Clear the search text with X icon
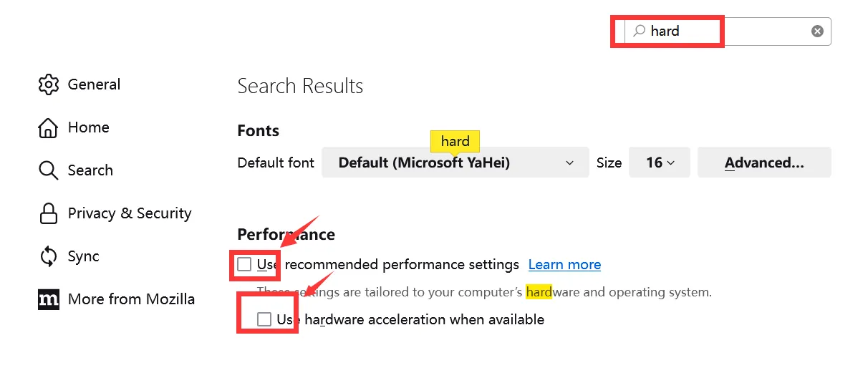This screenshot has height=378, width=868. click(817, 31)
